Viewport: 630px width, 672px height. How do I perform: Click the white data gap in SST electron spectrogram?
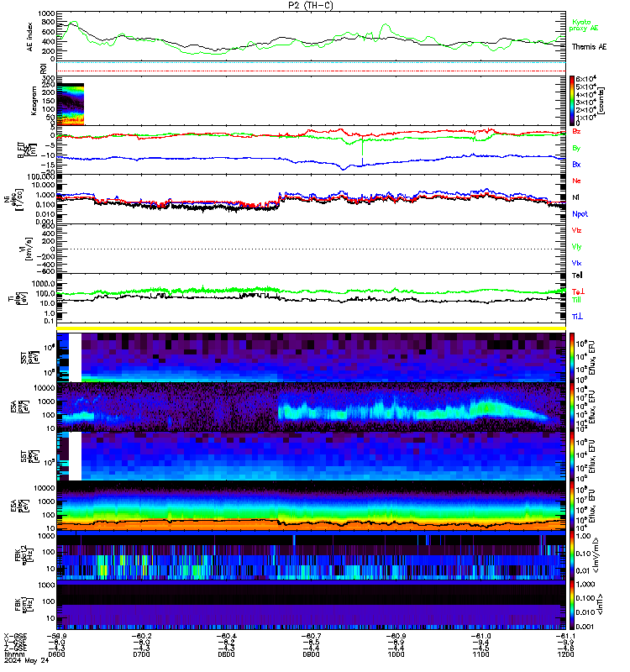tap(75, 456)
